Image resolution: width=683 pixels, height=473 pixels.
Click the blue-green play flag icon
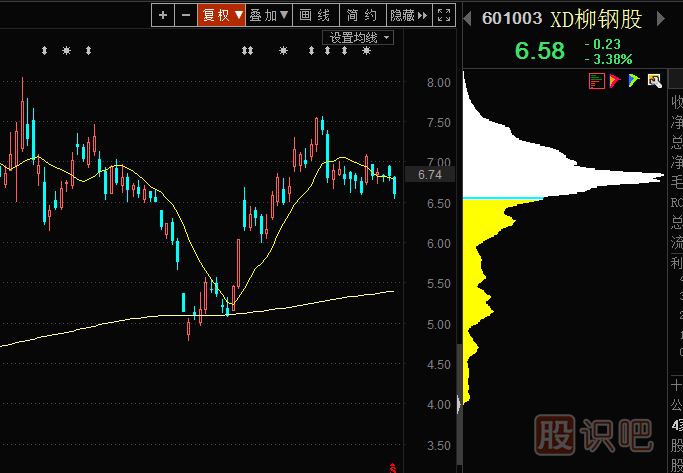pyautogui.click(x=634, y=81)
